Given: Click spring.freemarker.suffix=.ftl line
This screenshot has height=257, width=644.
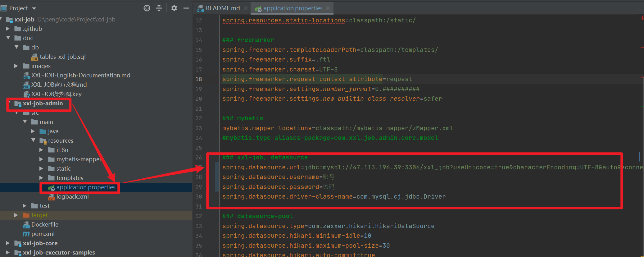Looking at the screenshot, I should pyautogui.click(x=276, y=59).
